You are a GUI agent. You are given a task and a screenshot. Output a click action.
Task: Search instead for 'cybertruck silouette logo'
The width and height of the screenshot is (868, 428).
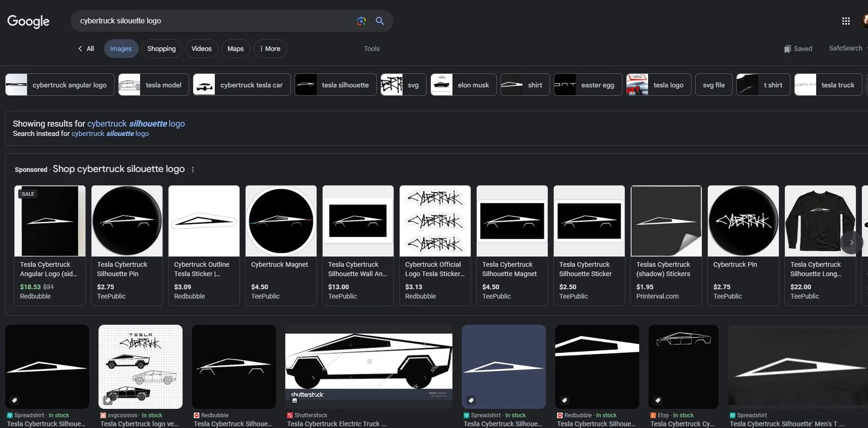[x=110, y=134]
